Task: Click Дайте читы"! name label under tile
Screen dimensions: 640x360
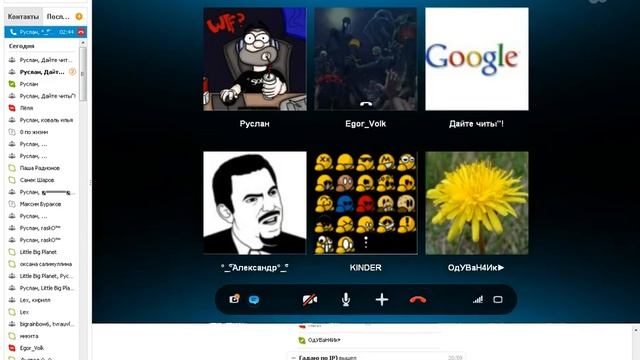Action: [x=476, y=124]
